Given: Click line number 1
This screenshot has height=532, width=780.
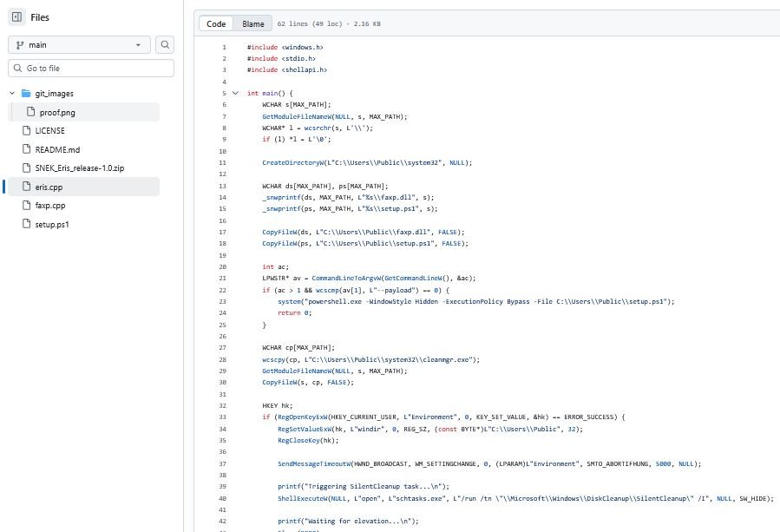Looking at the screenshot, I should coord(224,47).
